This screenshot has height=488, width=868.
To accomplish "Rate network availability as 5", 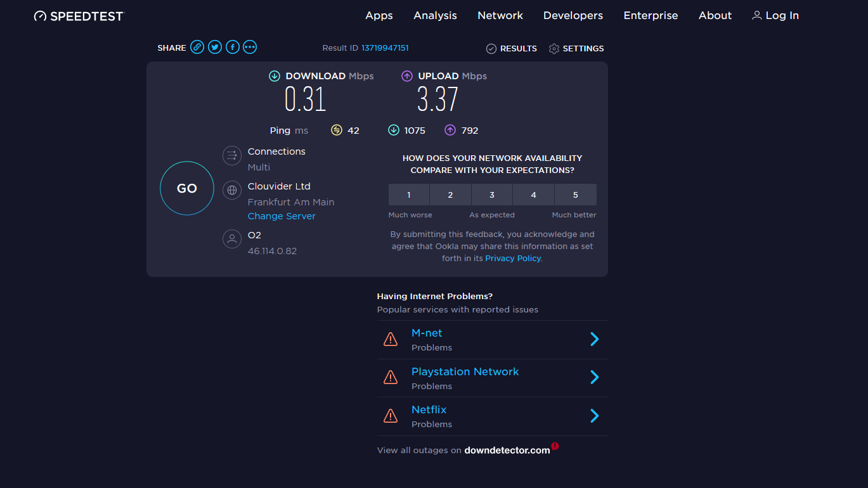I will 576,195.
